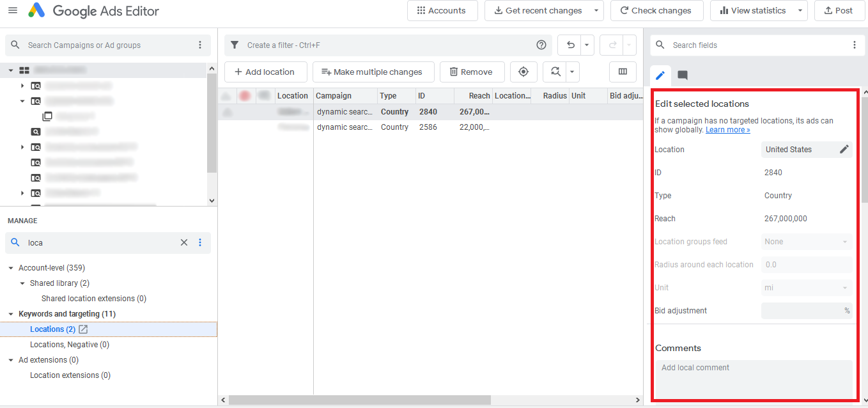Click the Add location button
The width and height of the screenshot is (868, 408).
(x=265, y=72)
